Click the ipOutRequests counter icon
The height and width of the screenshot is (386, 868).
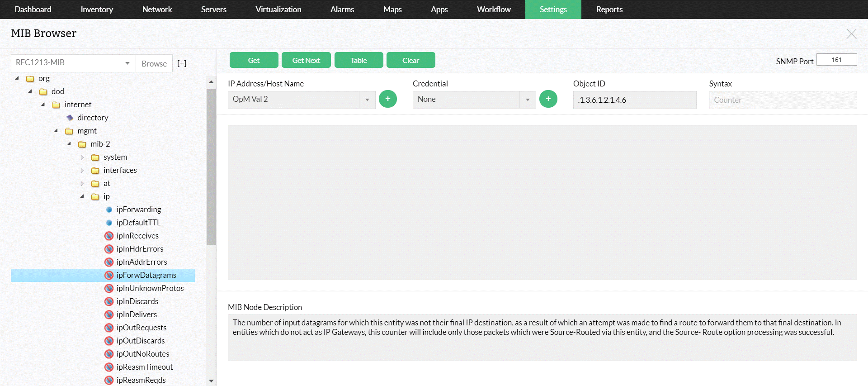[109, 328]
